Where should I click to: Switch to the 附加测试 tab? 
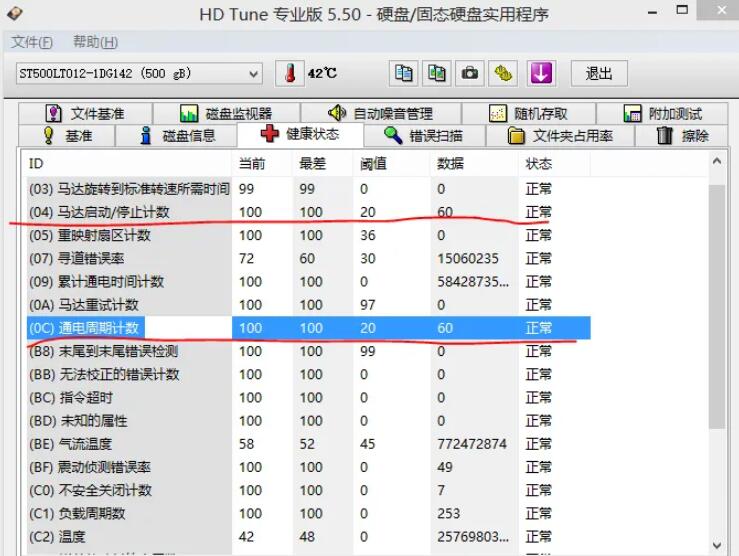tap(662, 114)
